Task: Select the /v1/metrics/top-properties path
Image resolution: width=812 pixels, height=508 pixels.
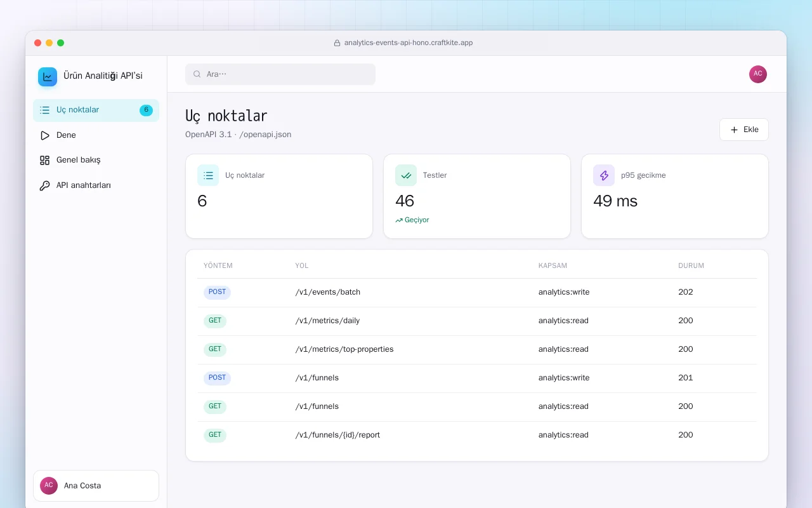Action: click(344, 349)
